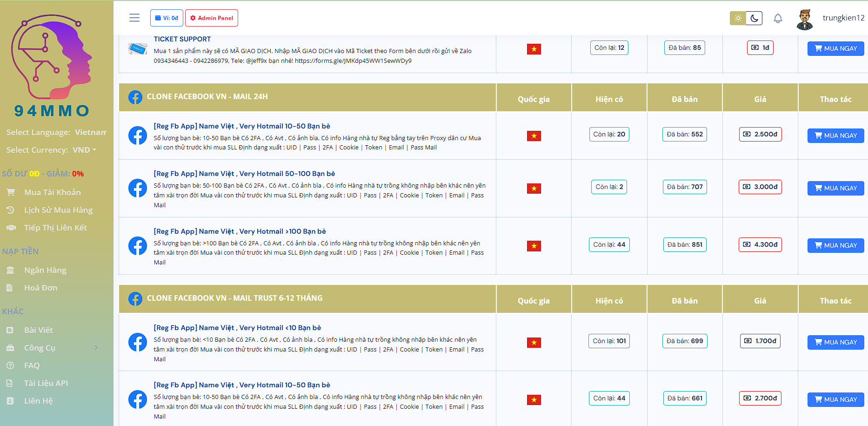Click Facebook icon beside Hotmail 50-100 Bạn bè

coord(138,188)
